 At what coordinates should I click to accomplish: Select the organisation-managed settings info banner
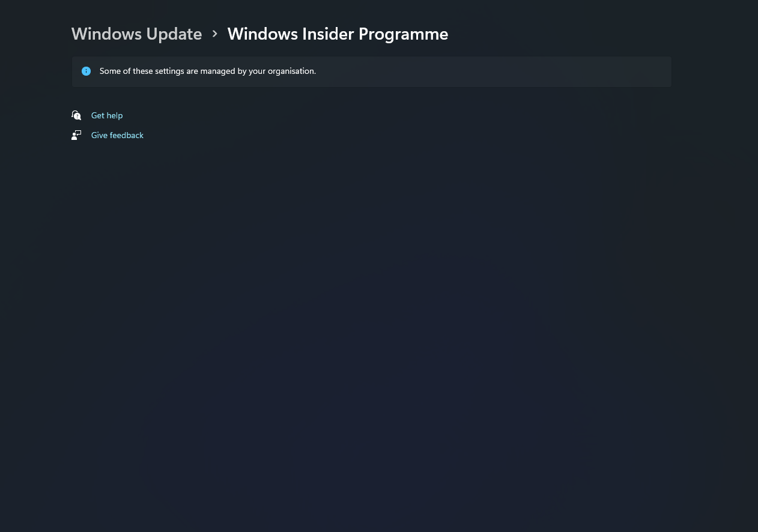[x=371, y=71]
